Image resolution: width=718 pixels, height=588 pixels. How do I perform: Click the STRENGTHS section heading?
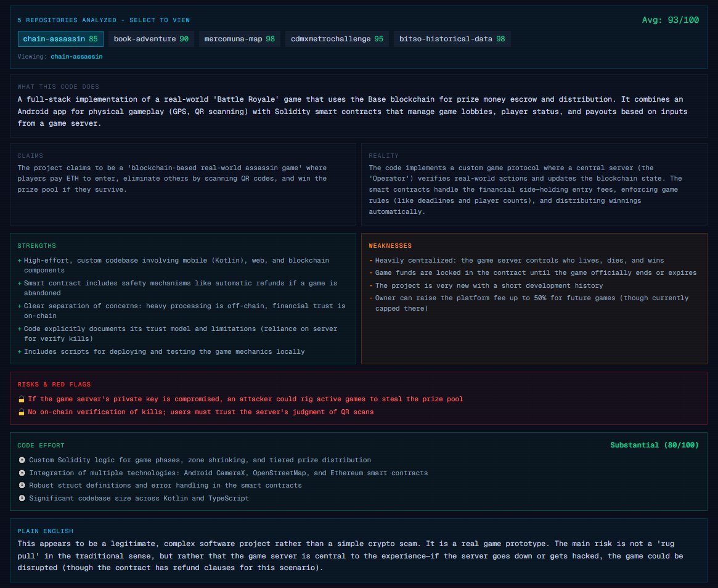(x=36, y=245)
